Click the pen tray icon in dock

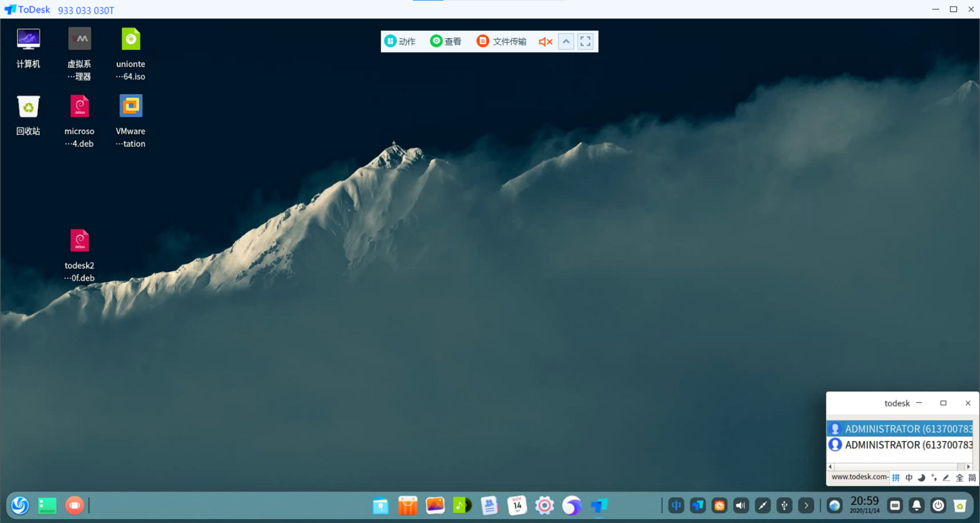763,506
